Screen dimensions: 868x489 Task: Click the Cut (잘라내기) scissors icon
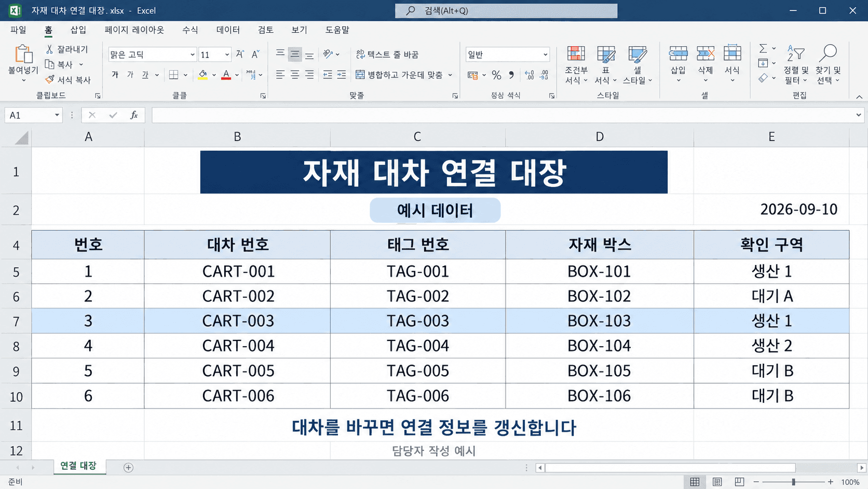pos(49,49)
